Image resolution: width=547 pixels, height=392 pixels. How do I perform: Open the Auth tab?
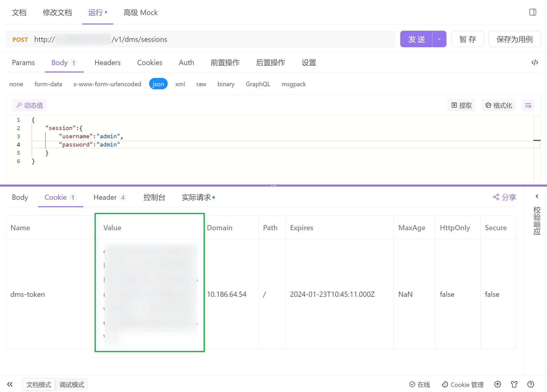(187, 62)
